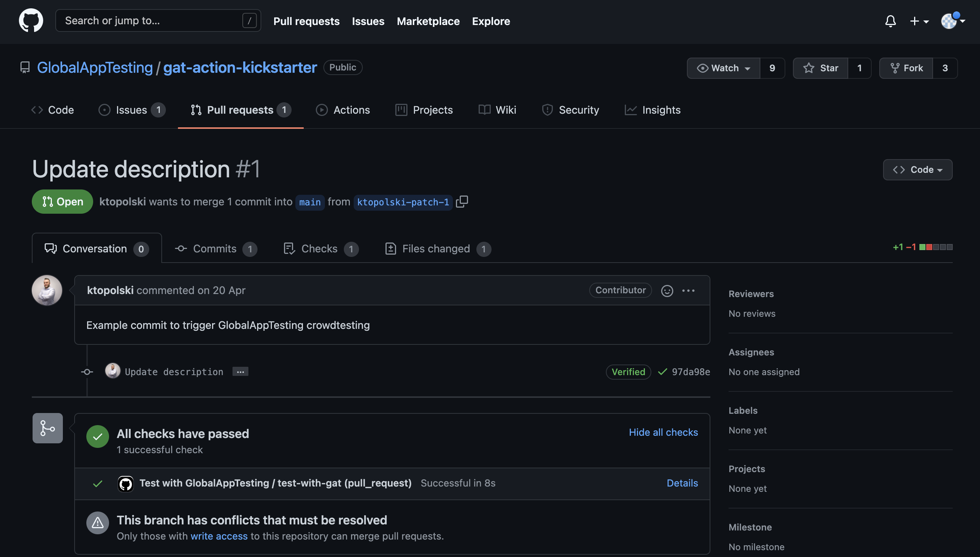980x557 pixels.
Task: Click ktopolski's avatar beside the comment
Action: point(47,290)
